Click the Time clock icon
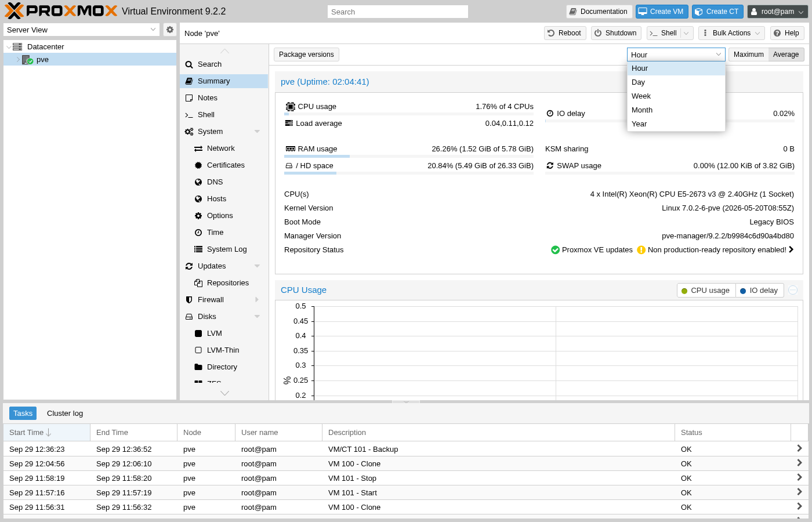812x522 pixels. pos(198,233)
